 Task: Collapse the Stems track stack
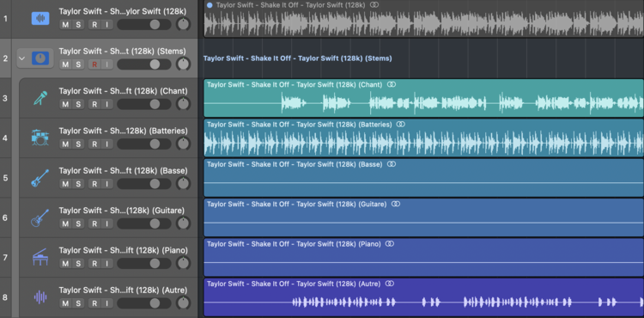22,58
